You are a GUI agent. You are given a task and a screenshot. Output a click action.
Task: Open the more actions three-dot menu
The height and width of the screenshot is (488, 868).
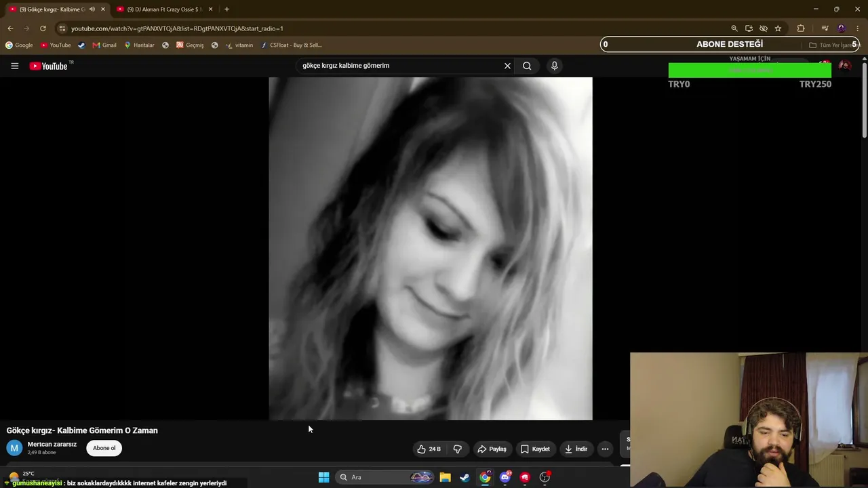pos(605,449)
